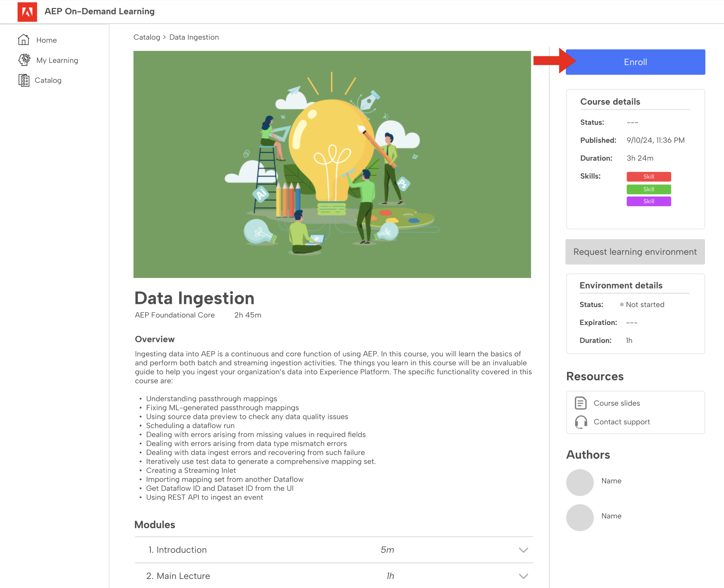The height and width of the screenshot is (588, 724).
Task: Click the first author avatar
Action: [580, 483]
